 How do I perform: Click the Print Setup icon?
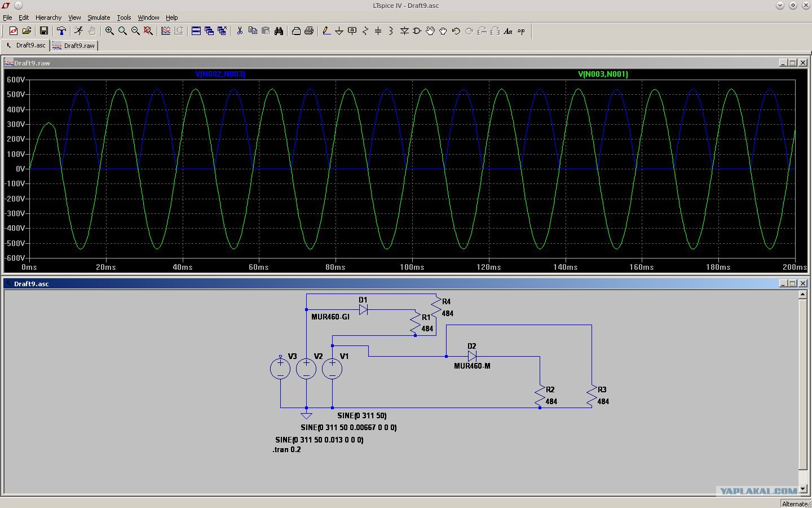coord(296,31)
